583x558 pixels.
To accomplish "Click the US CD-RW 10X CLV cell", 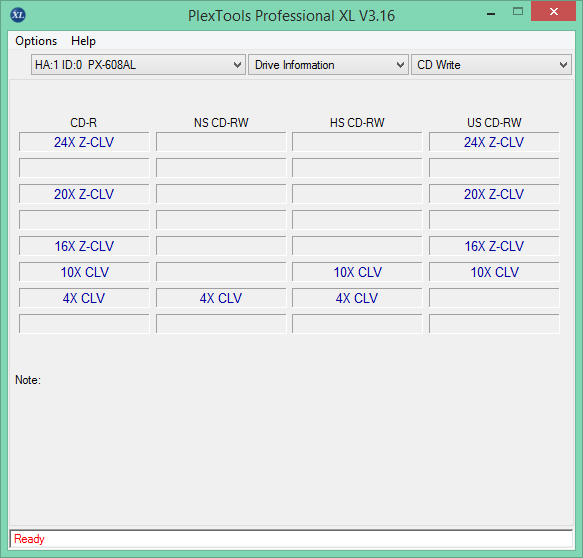I will tap(494, 272).
